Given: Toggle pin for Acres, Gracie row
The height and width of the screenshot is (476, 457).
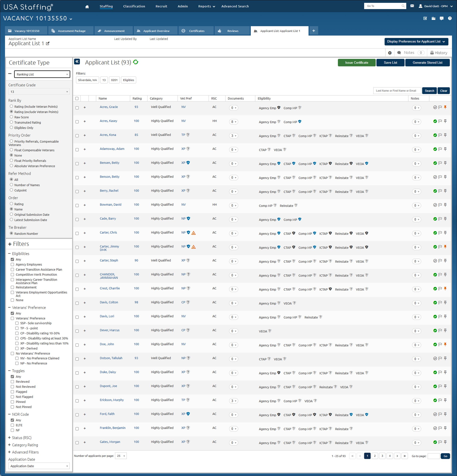Looking at the screenshot, I should (x=445, y=107).
